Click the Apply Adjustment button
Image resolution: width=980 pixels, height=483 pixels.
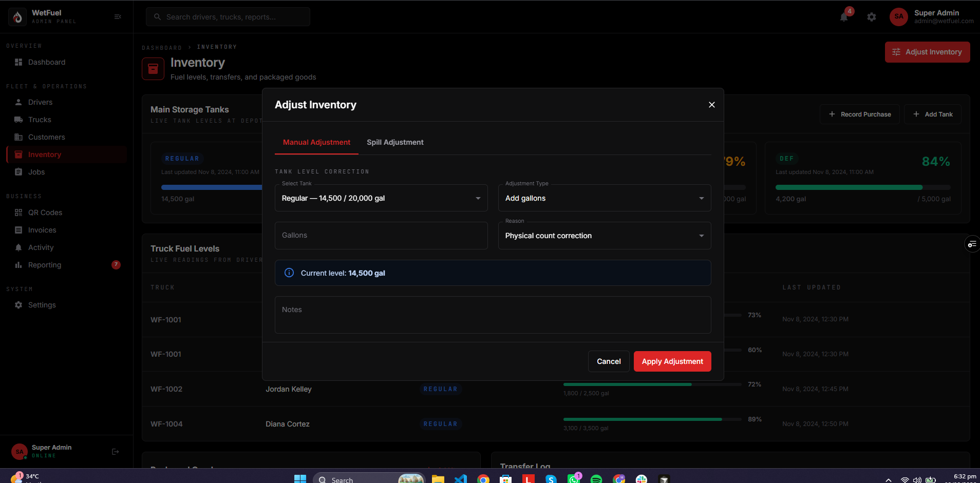(672, 361)
